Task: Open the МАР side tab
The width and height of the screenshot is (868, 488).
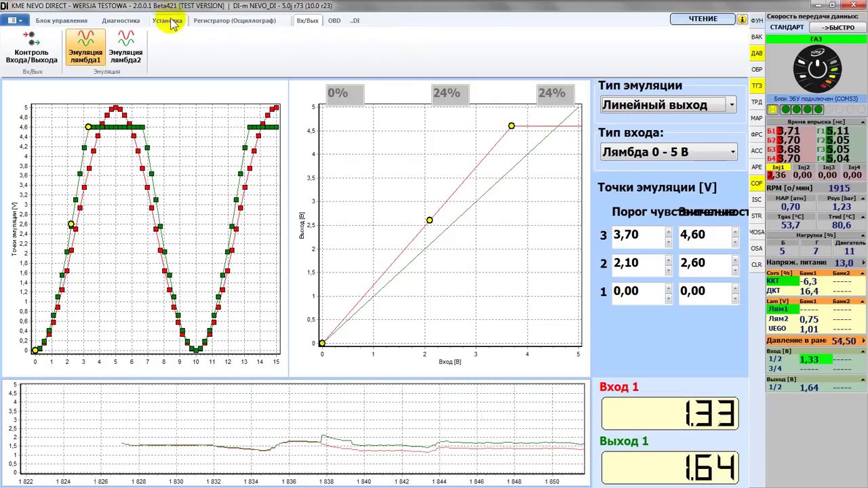Action: coord(757,118)
